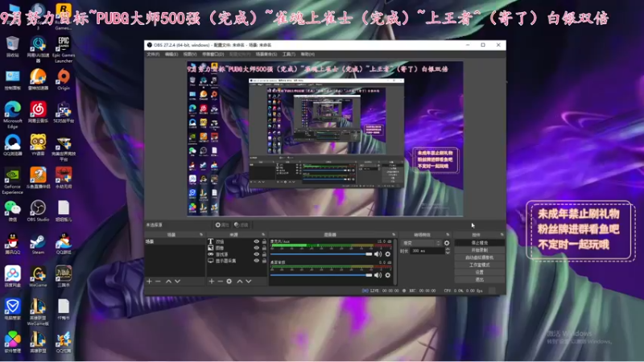
Task: Add a new source with the plus icon
Action: (x=211, y=281)
